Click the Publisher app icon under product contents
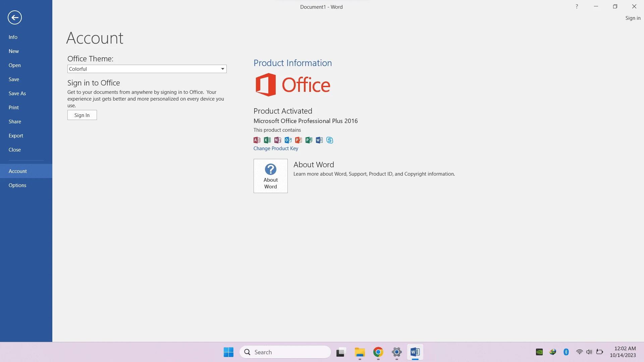 click(309, 140)
